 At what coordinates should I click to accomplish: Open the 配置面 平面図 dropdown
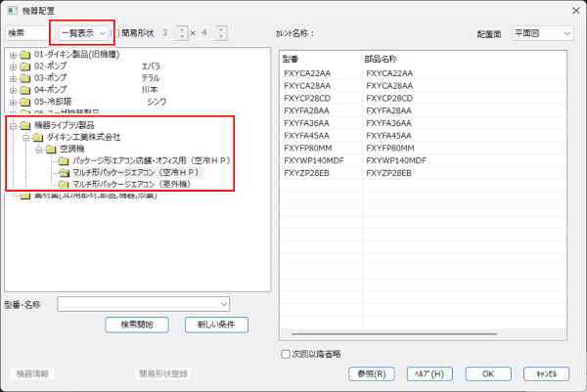point(542,33)
